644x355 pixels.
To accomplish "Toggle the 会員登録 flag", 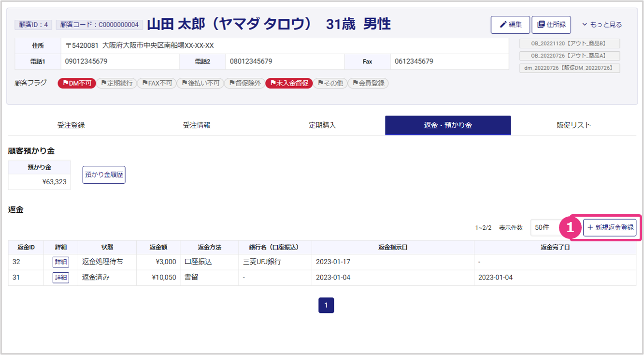I will point(368,83).
